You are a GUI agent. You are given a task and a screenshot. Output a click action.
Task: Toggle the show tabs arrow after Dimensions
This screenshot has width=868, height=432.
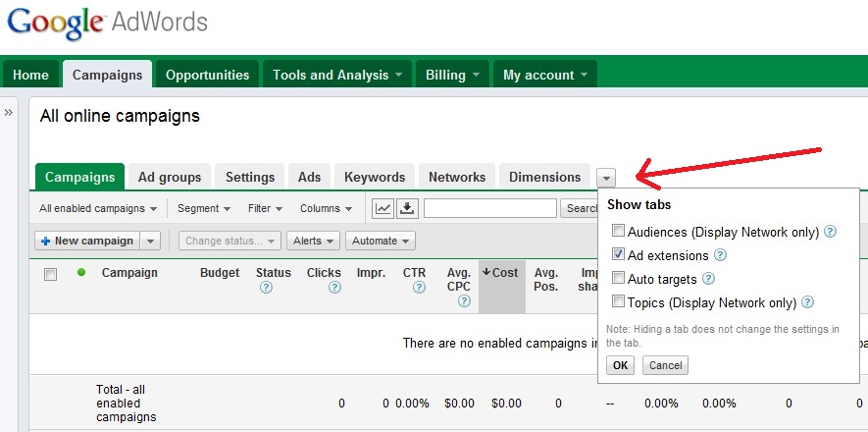[606, 179]
